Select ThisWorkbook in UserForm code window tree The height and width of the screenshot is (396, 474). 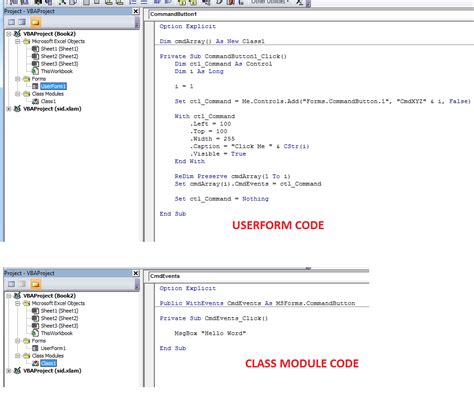(x=57, y=71)
